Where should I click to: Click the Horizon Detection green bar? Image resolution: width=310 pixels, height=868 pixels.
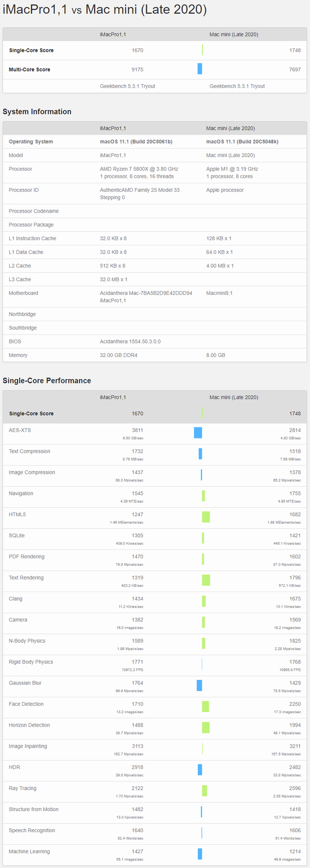click(x=206, y=727)
